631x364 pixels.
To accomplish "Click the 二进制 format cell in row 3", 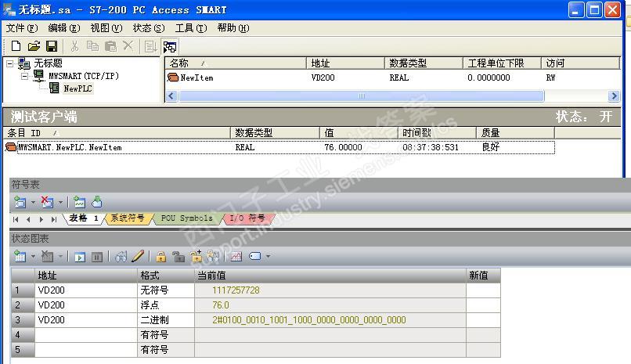I will tap(166, 320).
